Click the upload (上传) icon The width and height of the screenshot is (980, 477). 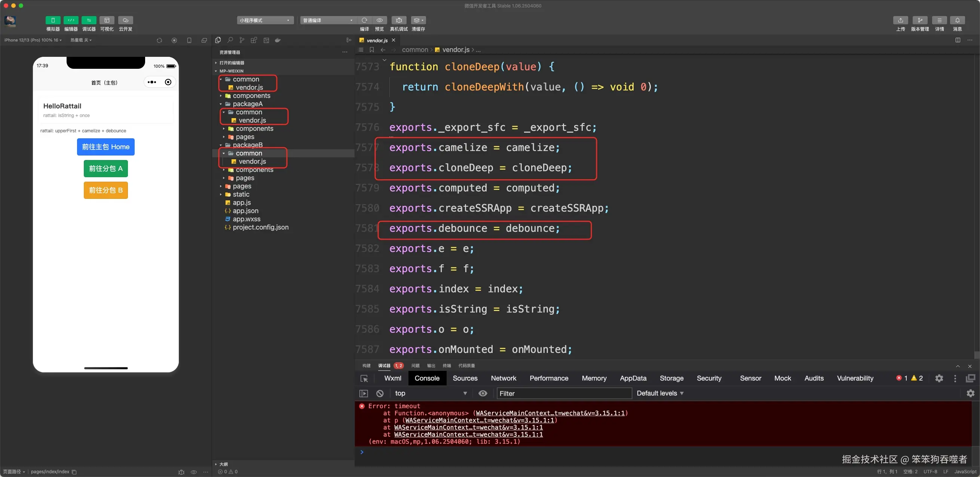(x=900, y=20)
